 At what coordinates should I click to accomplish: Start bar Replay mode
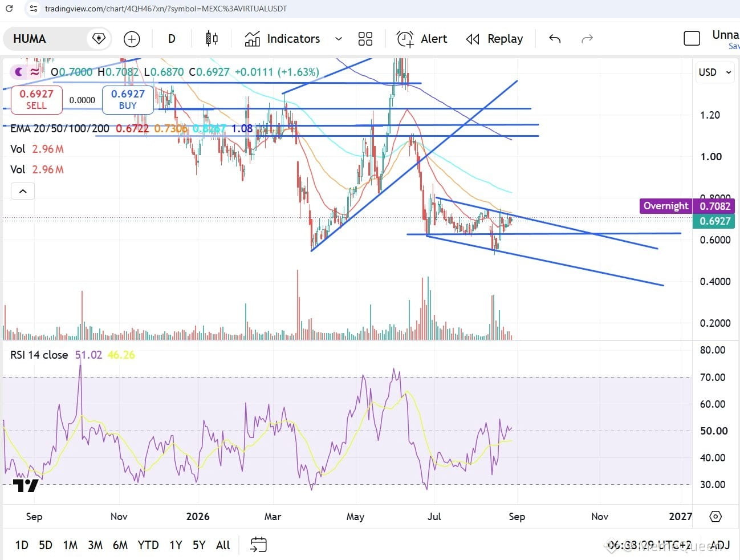pyautogui.click(x=495, y=39)
